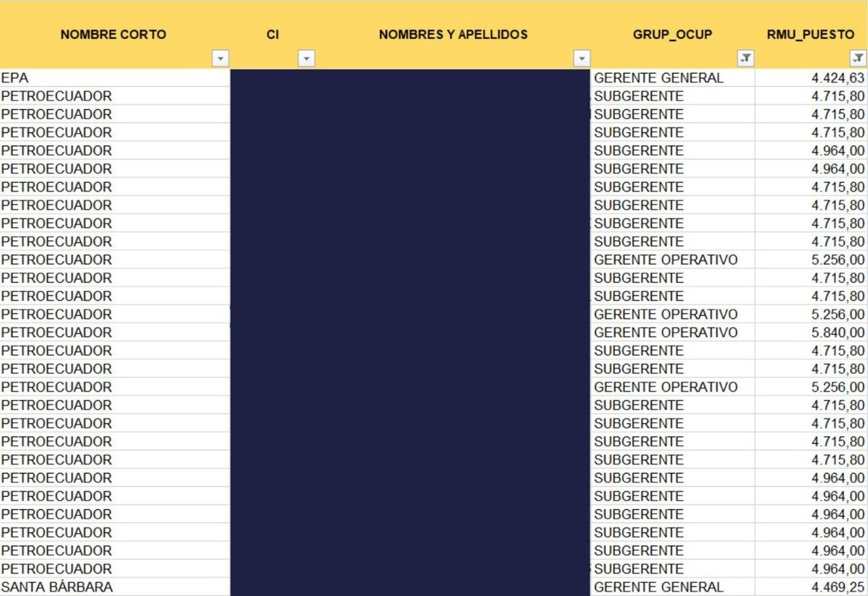Screen dimensions: 868x596
Task: Select PETROECUADOR in the 5.840,00 row
Action: click(x=114, y=332)
